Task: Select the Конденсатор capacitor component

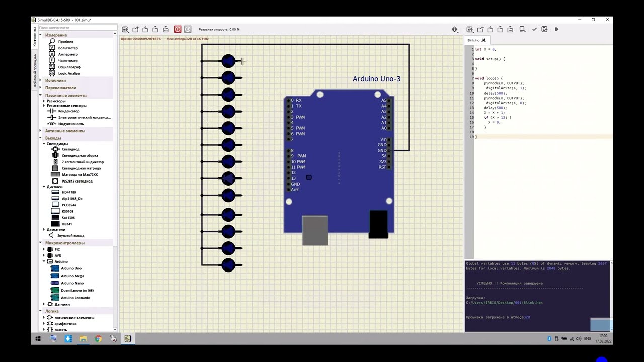Action: click(69, 111)
